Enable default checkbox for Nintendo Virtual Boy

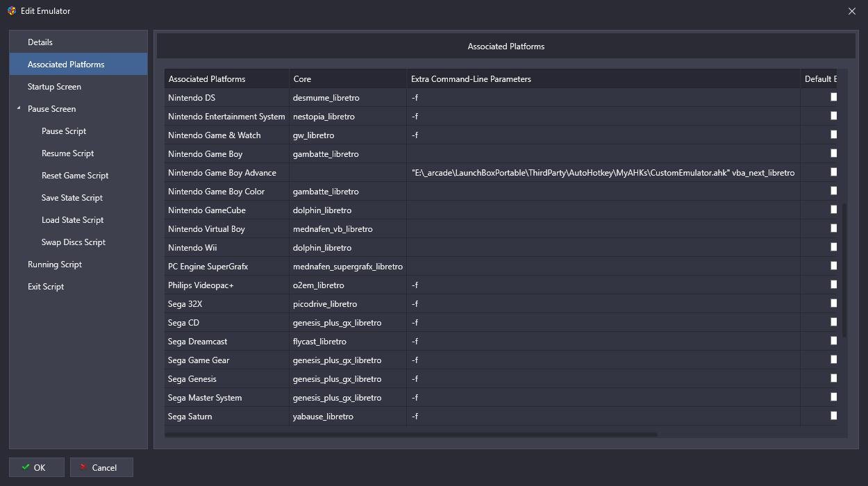[x=834, y=228]
